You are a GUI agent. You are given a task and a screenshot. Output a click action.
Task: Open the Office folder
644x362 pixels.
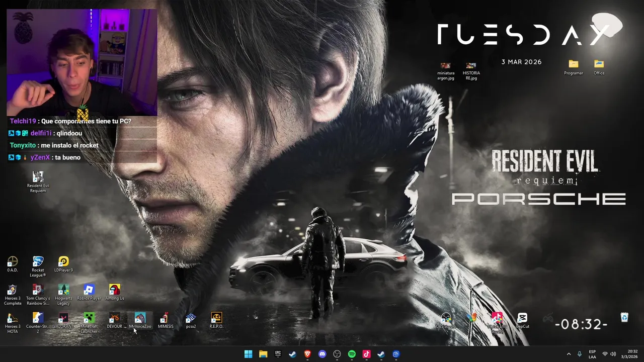click(599, 67)
